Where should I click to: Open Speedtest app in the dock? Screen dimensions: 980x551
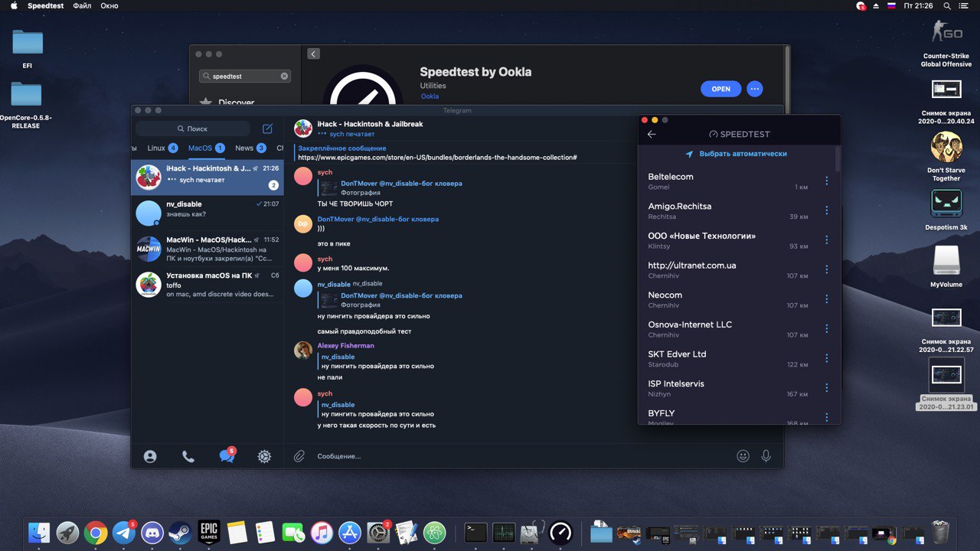pyautogui.click(x=560, y=532)
